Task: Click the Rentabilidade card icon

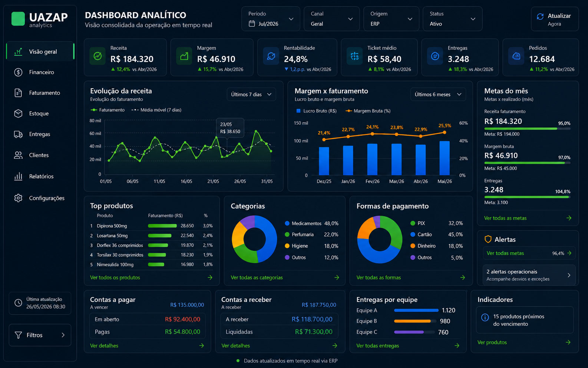Action: coord(271,56)
